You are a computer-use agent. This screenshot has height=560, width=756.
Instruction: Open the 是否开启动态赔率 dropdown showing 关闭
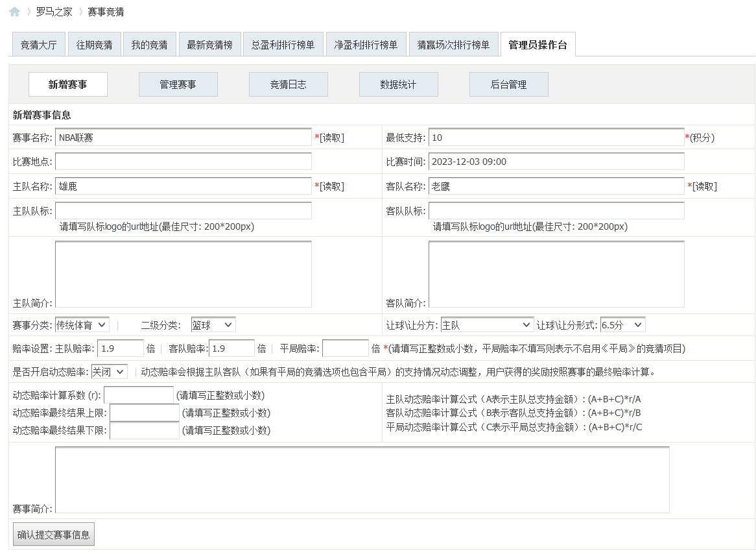(108, 372)
